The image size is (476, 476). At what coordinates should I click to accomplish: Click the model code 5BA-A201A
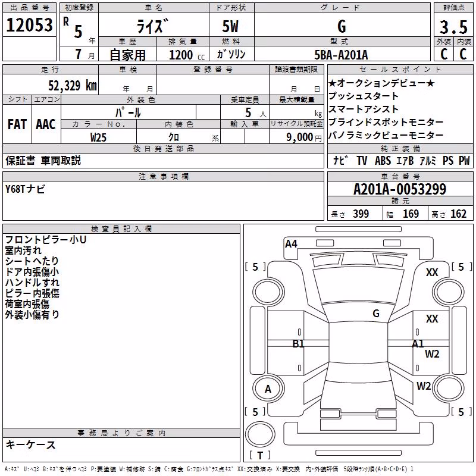click(341, 55)
